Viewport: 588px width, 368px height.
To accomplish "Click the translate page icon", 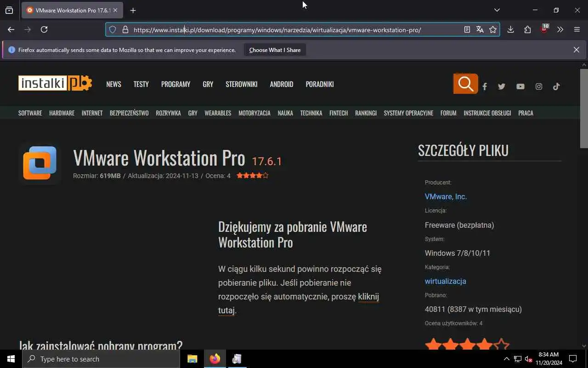I will click(x=480, y=30).
